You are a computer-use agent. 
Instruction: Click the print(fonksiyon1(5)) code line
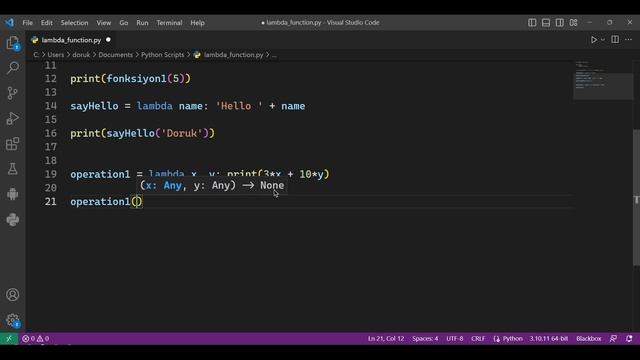coord(130,79)
